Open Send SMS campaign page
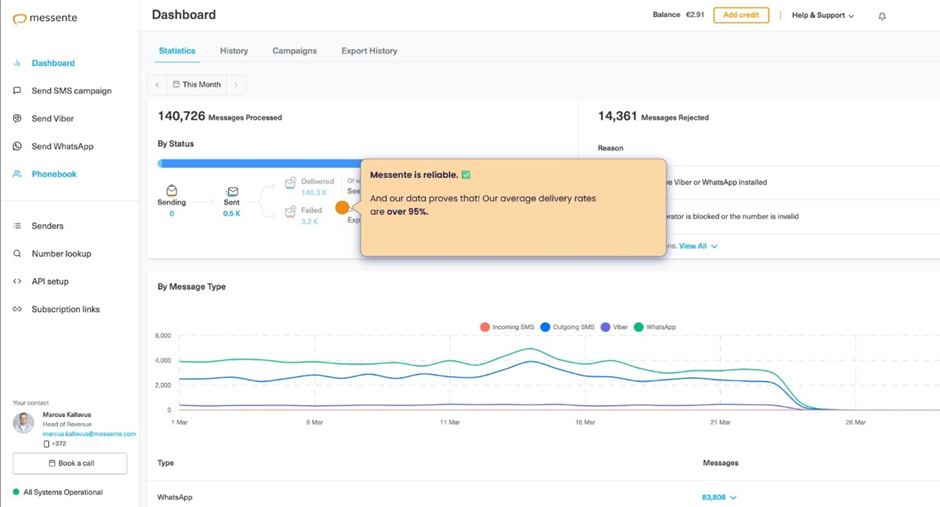940x507 pixels. click(71, 90)
